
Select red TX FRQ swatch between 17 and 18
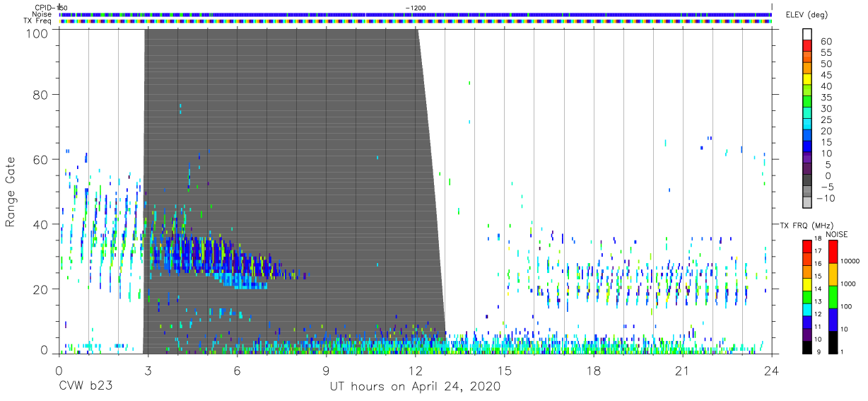(808, 245)
